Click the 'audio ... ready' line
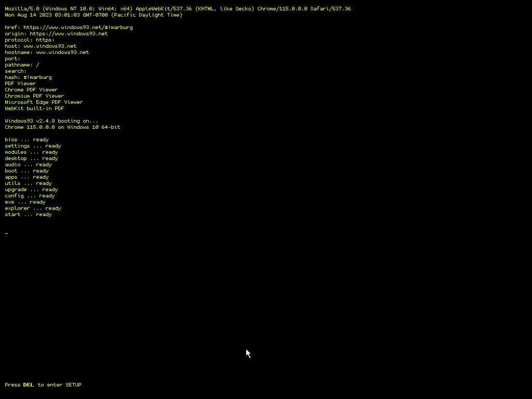532x399 pixels. (x=28, y=165)
